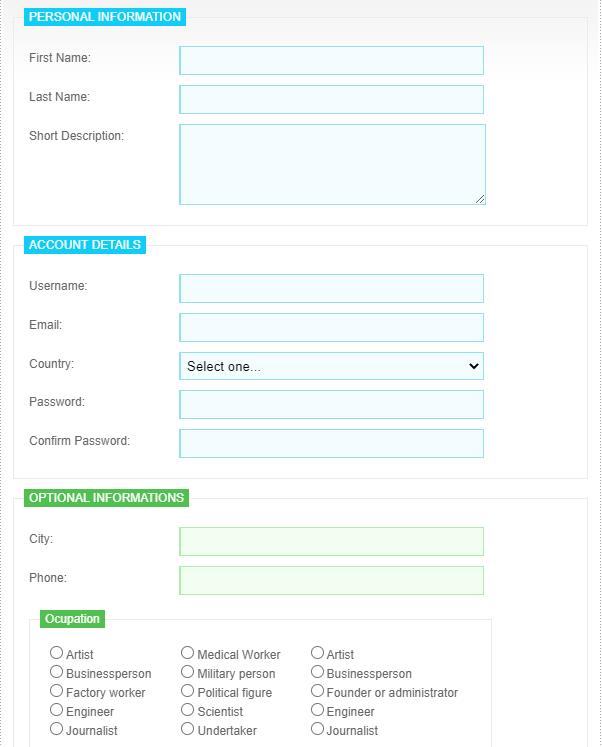Focus the Last Name text box

point(331,100)
